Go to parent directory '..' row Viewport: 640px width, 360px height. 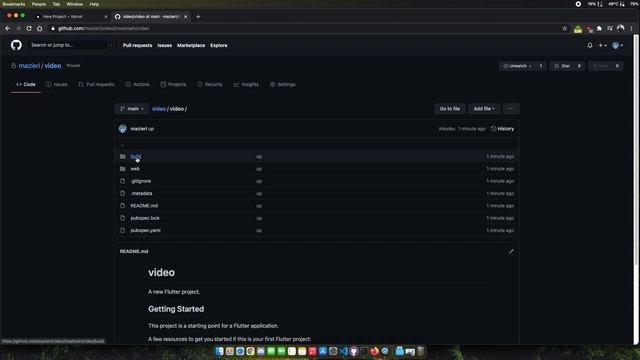[x=317, y=144]
